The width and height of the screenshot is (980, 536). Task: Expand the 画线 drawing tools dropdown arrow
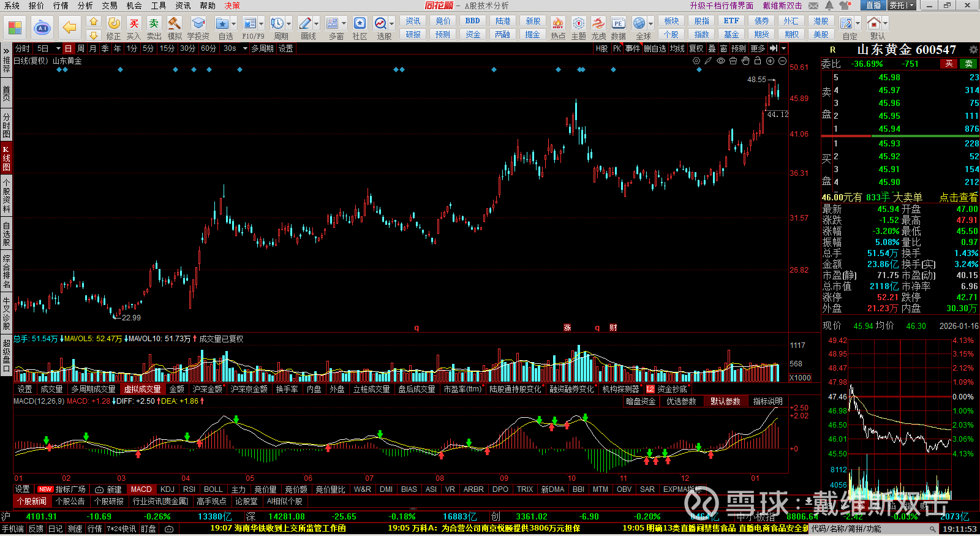317,24
